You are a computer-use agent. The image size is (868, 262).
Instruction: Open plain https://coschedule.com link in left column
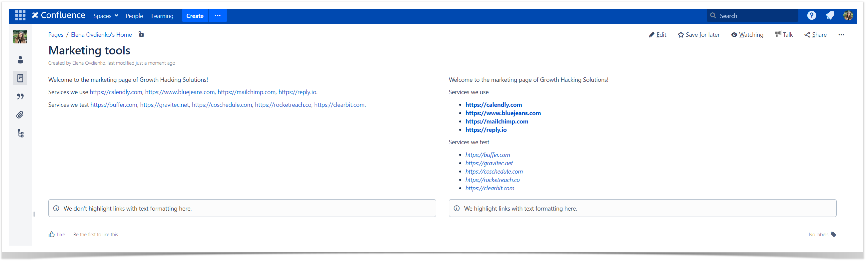pos(222,105)
